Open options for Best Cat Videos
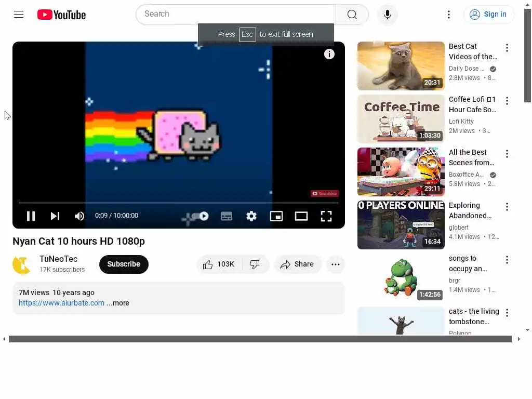This screenshot has width=532, height=399. (507, 48)
